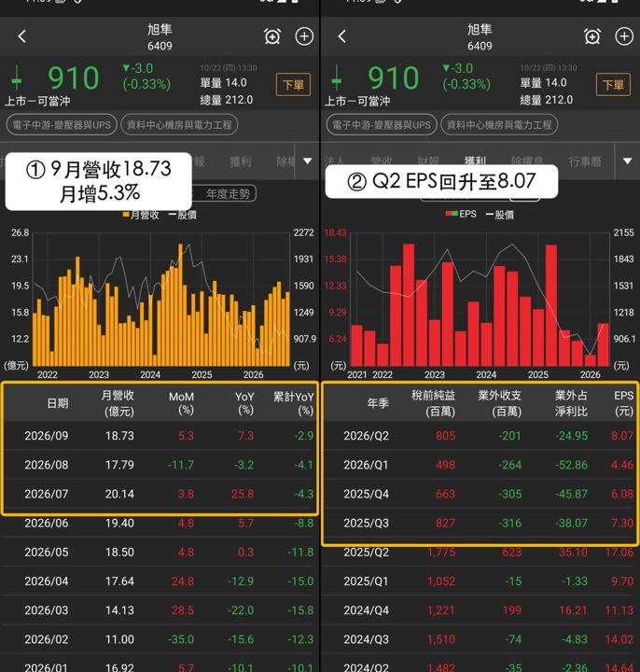The width and height of the screenshot is (640, 672).
Task: Tap the 月營收 (億元) column header
Action: click(x=118, y=403)
